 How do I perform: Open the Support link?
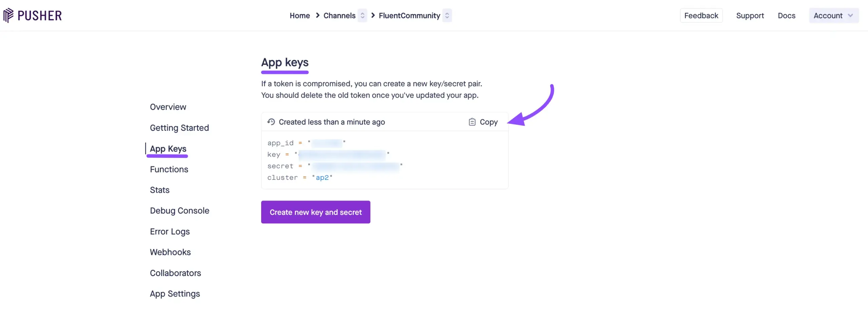[750, 16]
